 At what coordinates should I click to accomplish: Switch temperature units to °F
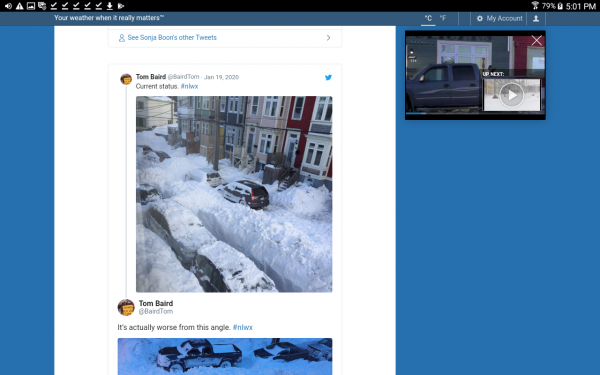click(x=443, y=18)
